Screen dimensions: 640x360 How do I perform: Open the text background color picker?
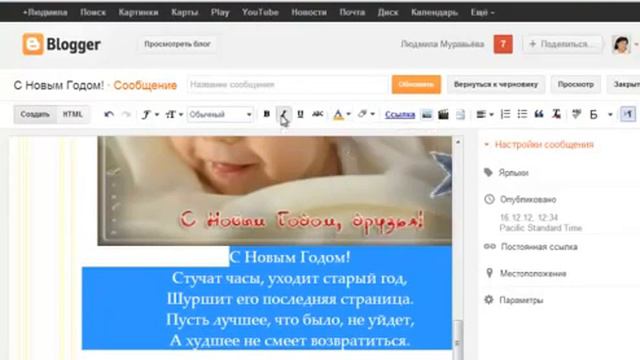tap(365, 114)
